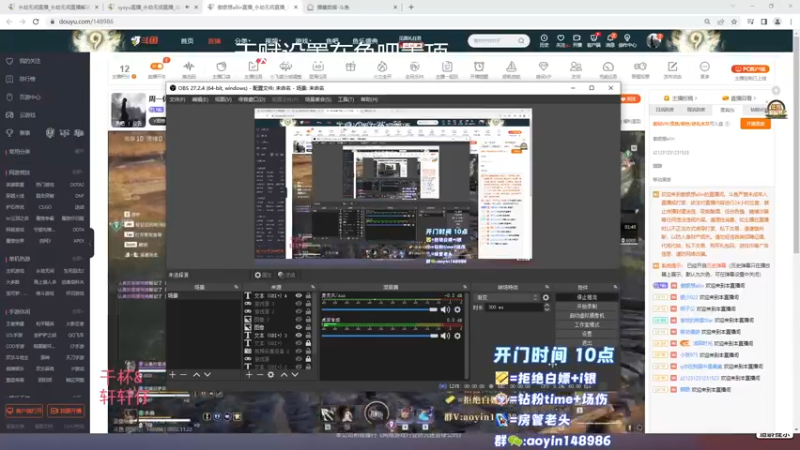Image resolution: width=800 pixels, height=450 pixels.
Task: Mute the 麦克风/Aux speaker icon in OBS mixer
Action: 445,310
